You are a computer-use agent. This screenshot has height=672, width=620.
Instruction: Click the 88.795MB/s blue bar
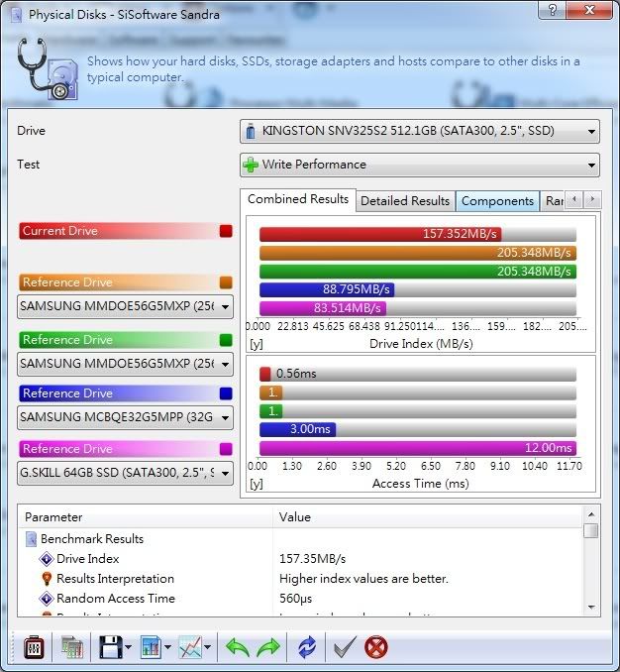pyautogui.click(x=327, y=289)
